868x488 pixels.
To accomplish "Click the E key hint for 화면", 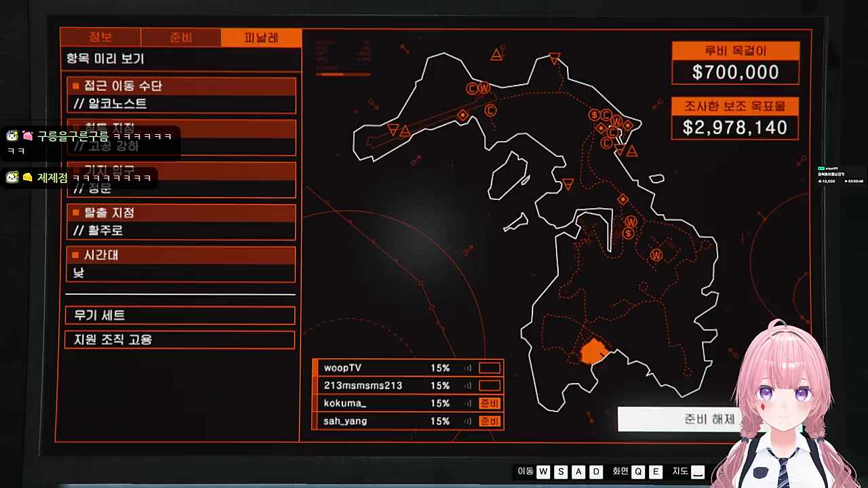I will pos(656,472).
